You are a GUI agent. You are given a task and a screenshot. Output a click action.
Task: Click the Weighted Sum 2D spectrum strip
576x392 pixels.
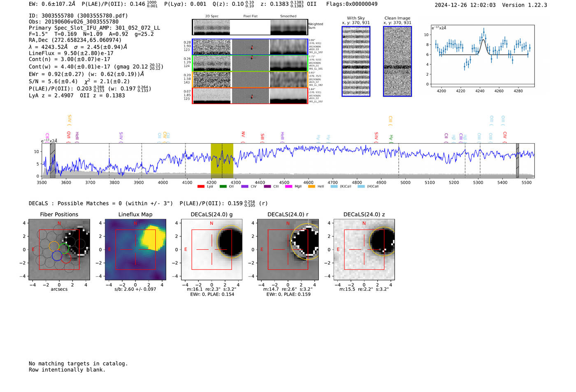tap(250, 27)
